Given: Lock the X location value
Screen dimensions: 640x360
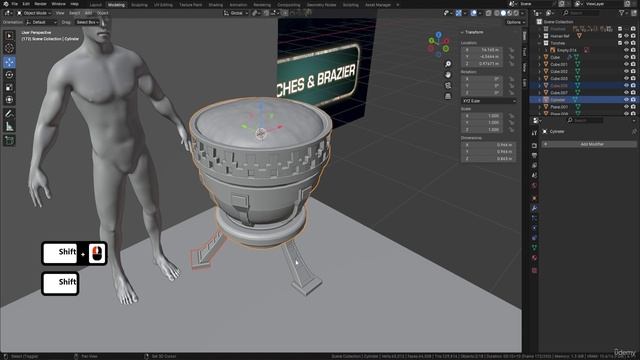Looking at the screenshot, I should (511, 50).
